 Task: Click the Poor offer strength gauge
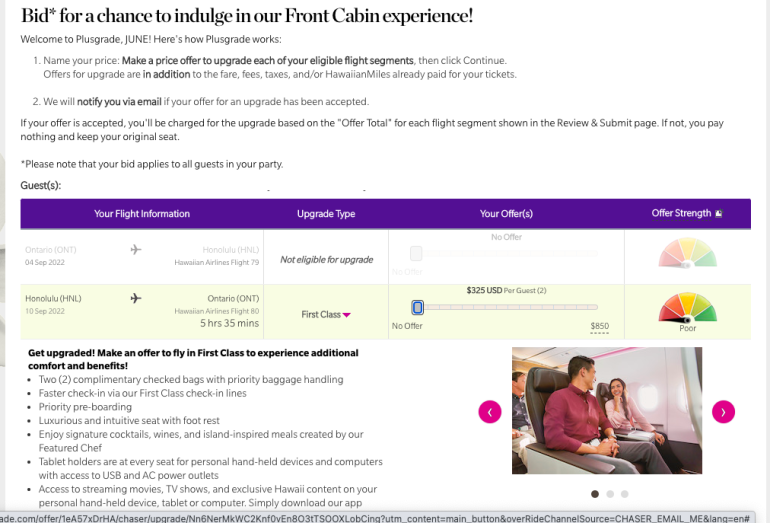[687, 308]
